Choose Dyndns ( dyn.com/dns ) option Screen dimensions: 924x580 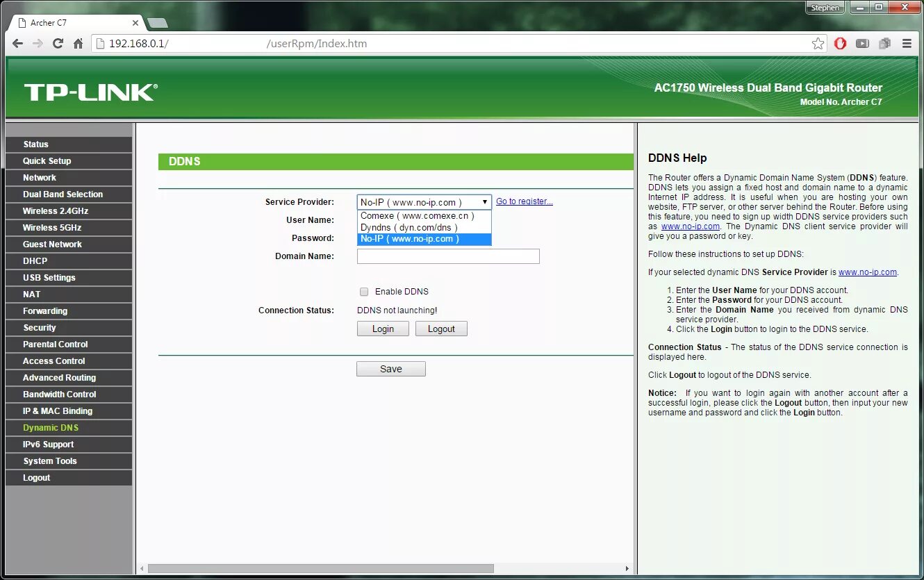(x=424, y=227)
